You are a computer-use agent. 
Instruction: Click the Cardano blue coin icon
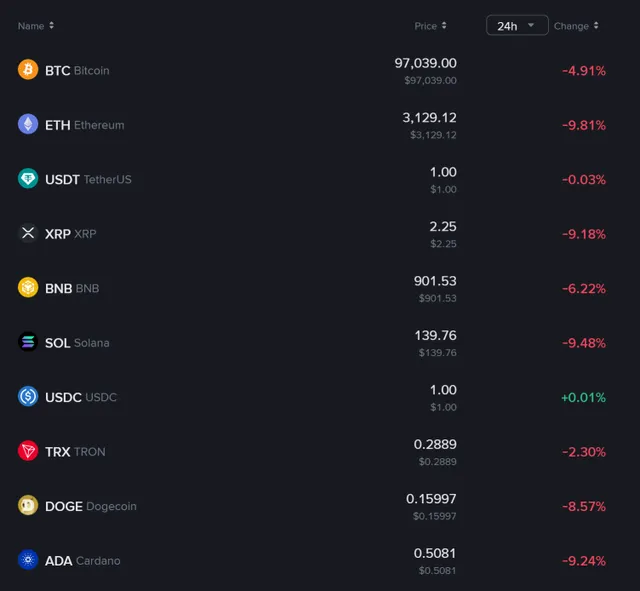tap(28, 560)
